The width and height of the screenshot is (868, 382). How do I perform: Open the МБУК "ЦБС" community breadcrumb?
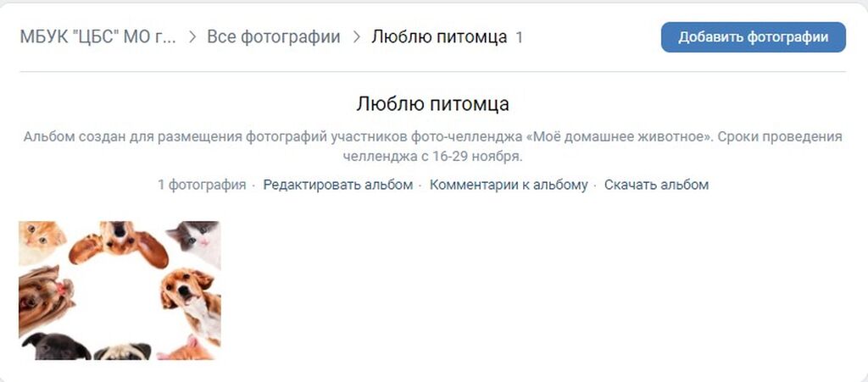97,37
